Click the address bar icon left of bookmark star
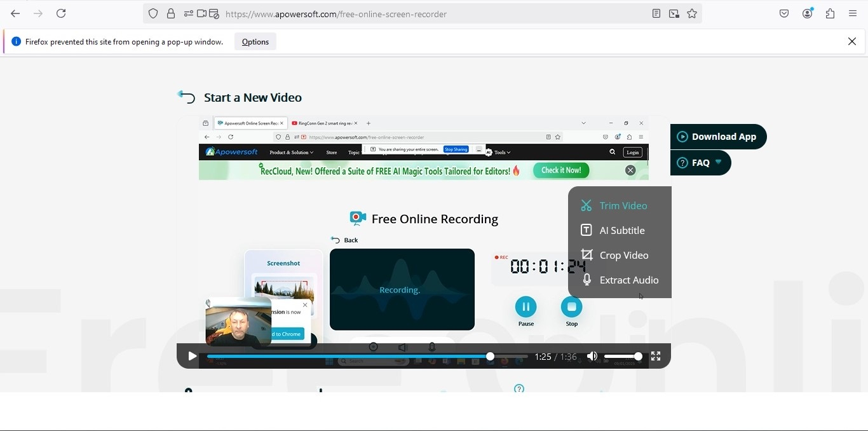 click(674, 13)
